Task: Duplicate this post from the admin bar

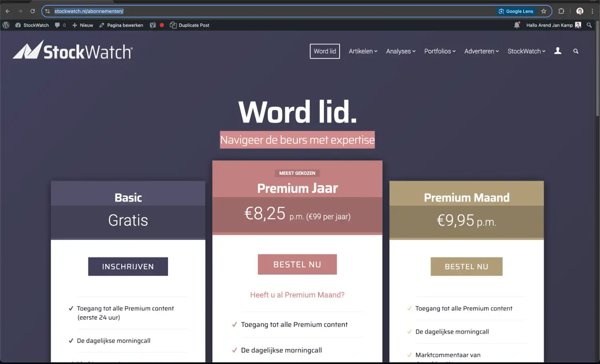Action: point(190,25)
